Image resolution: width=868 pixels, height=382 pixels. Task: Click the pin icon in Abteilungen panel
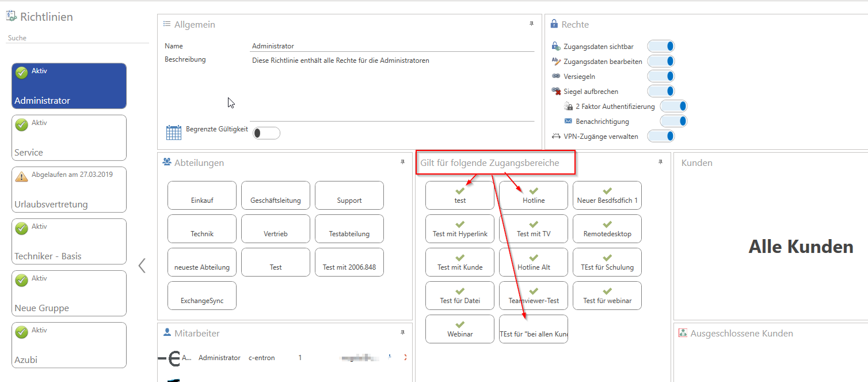[x=402, y=162]
